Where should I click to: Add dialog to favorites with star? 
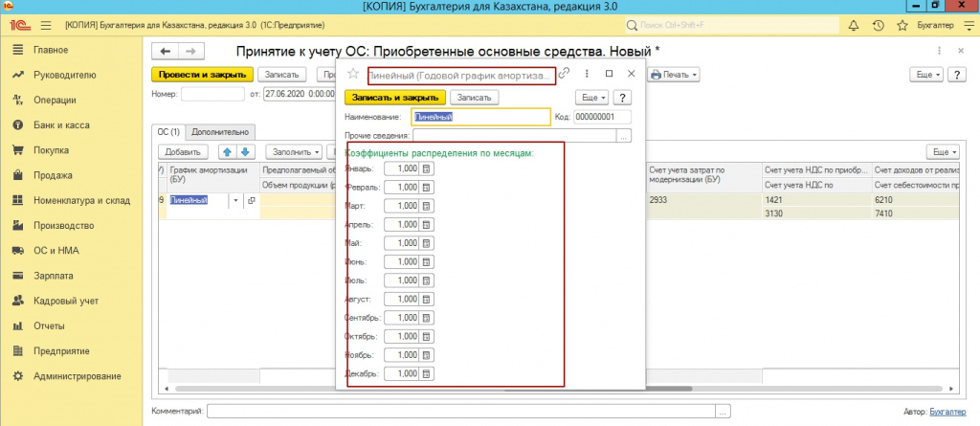353,74
